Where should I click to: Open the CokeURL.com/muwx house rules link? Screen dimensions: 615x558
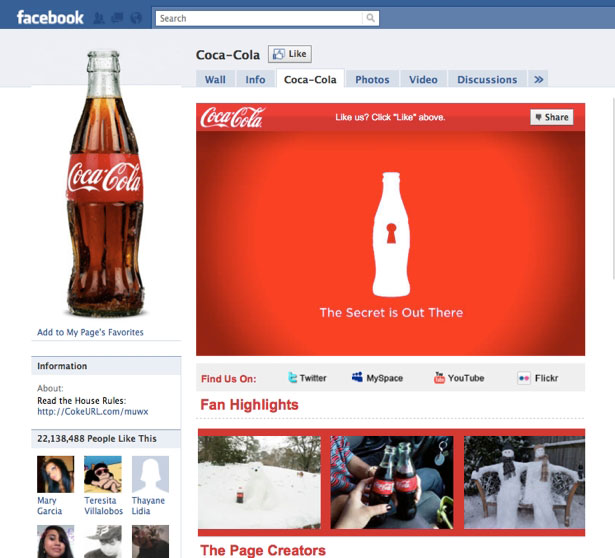coord(93,411)
